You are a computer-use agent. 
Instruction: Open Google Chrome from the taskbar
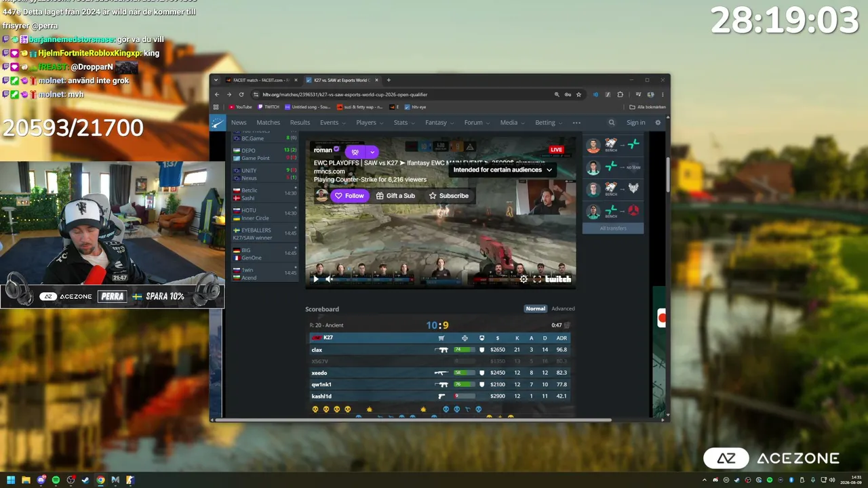(x=100, y=480)
